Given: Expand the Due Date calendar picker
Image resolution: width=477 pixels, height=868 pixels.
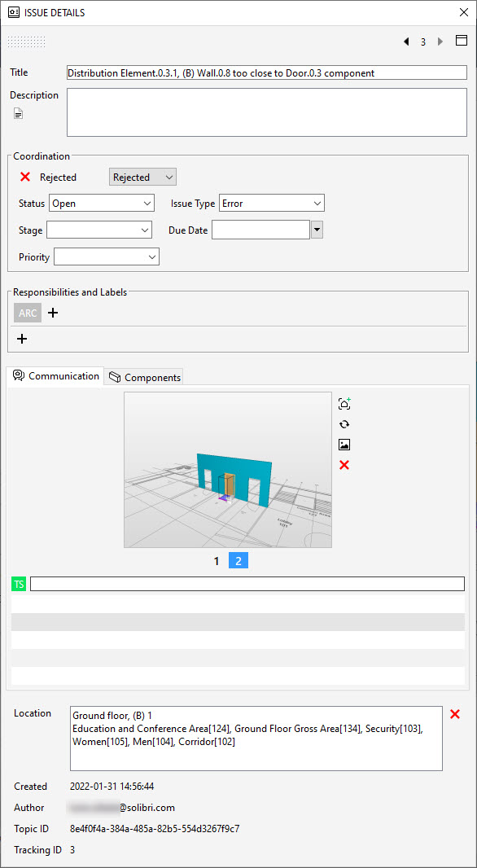Looking at the screenshot, I should [317, 230].
